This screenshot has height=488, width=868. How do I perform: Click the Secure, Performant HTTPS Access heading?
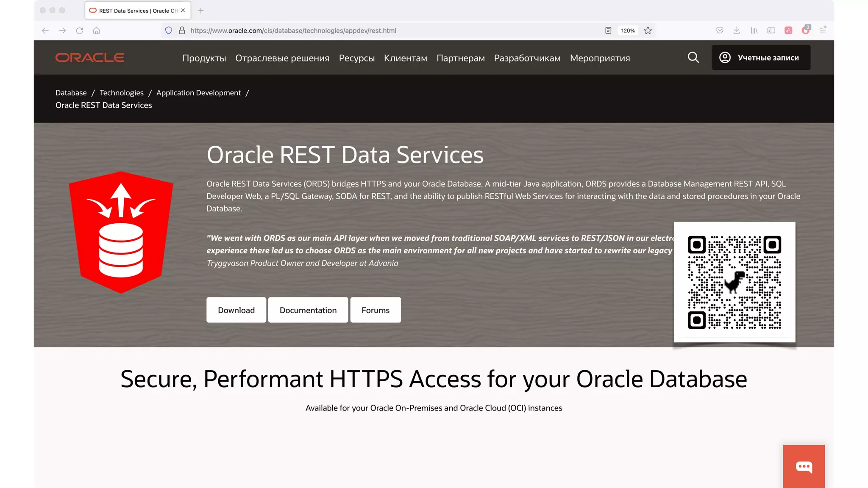(434, 379)
